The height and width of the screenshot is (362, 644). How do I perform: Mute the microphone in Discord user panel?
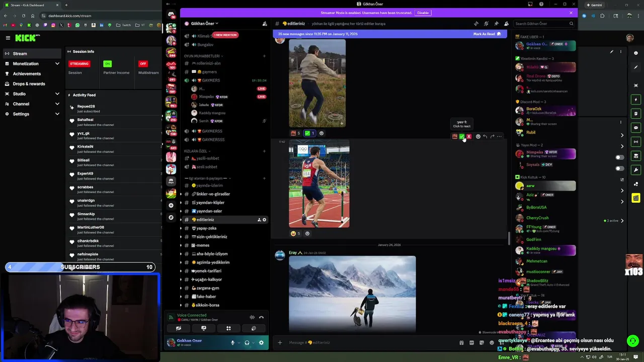tap(232, 343)
